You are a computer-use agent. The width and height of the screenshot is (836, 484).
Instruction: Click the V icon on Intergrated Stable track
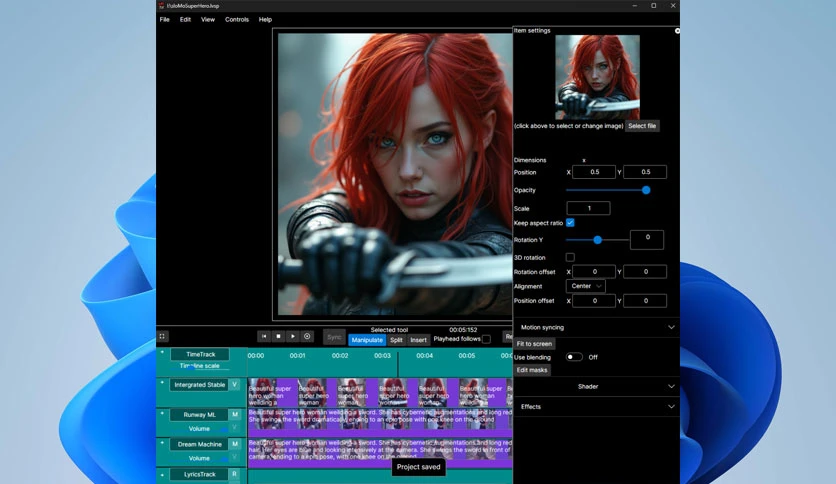235,384
